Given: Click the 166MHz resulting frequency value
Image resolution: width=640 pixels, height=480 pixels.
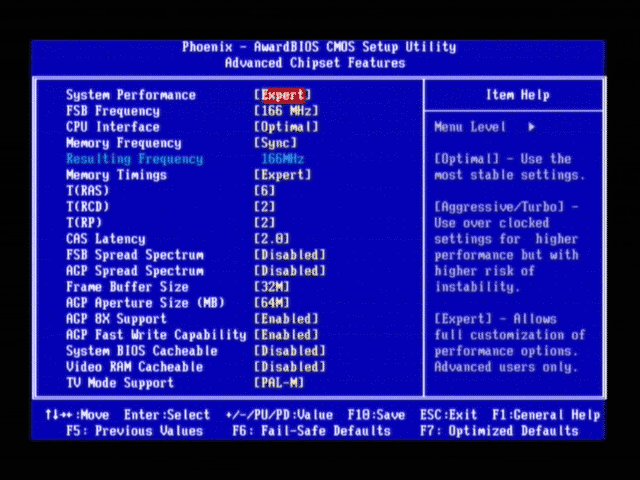Looking at the screenshot, I should pos(282,159).
